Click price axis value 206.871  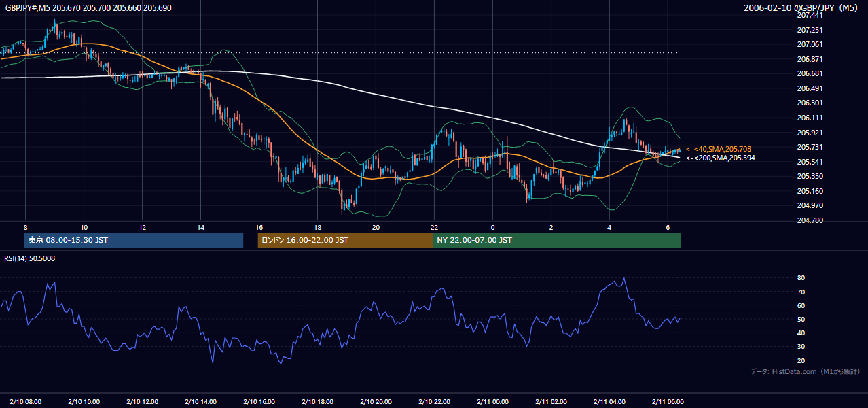point(809,59)
